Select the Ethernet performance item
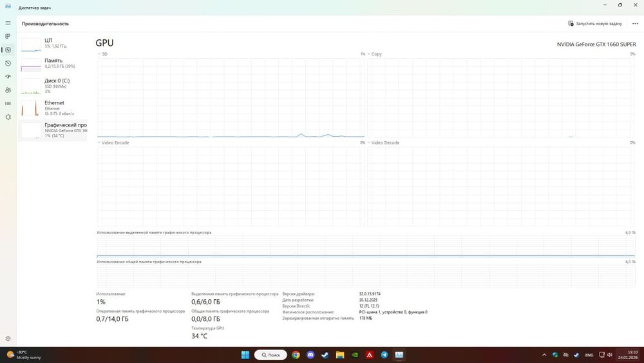The width and height of the screenshot is (644, 363). pos(53,108)
